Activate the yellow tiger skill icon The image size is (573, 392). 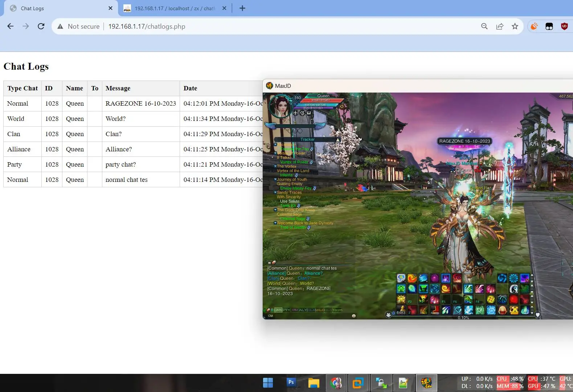pyautogui.click(x=513, y=310)
